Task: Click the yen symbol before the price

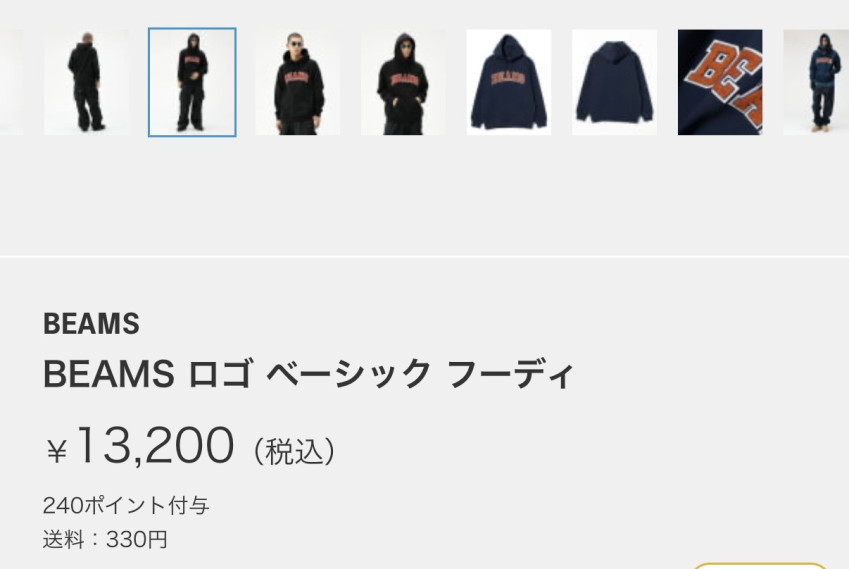Action: pyautogui.click(x=56, y=451)
